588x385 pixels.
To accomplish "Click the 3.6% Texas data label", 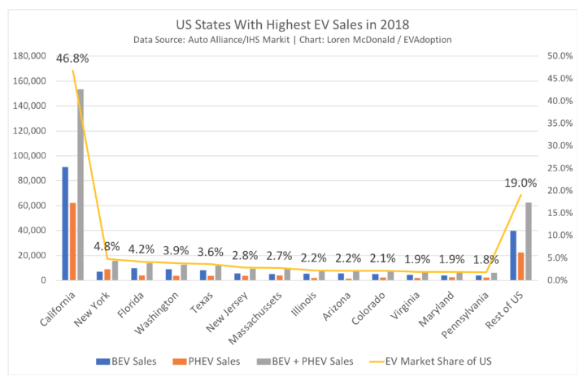I will click(x=211, y=252).
